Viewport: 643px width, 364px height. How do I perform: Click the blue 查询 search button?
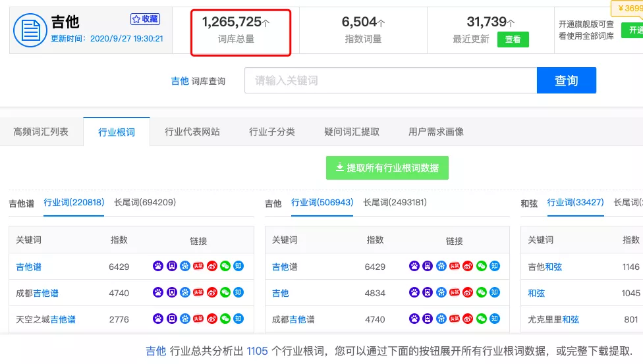coord(566,80)
